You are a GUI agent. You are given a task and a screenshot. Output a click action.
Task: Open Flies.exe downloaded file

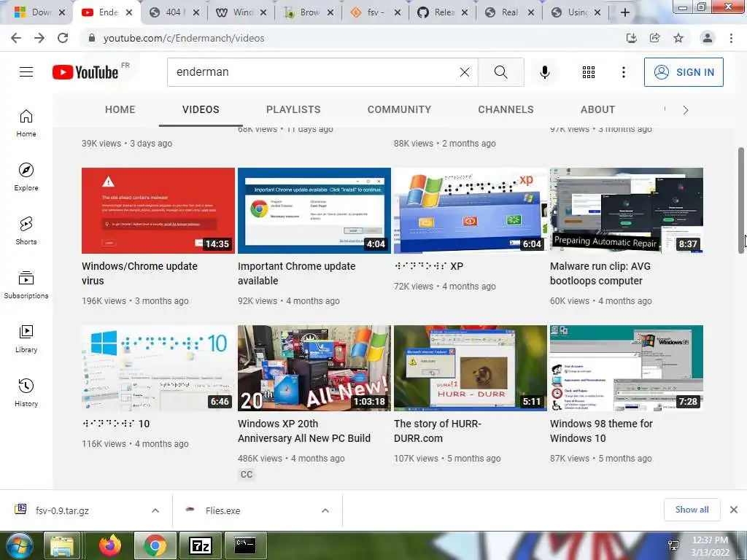point(222,510)
